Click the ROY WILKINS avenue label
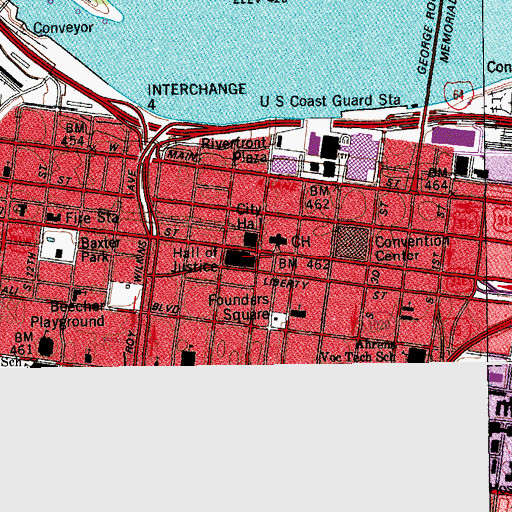The image size is (512, 512). [136, 297]
